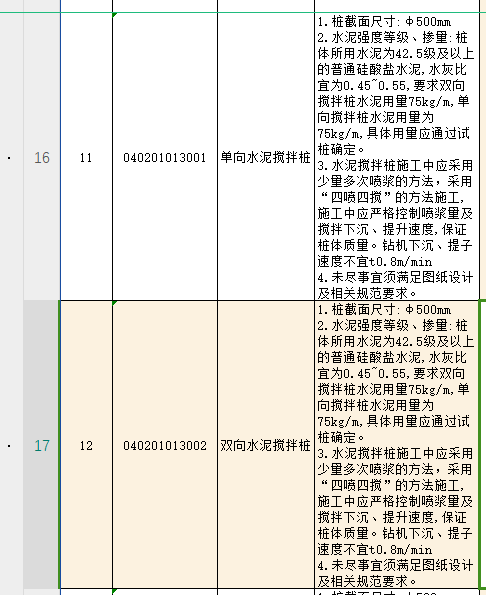Click cell containing sequence number 12
Viewport: 486px width, 595px height.
pyautogui.click(x=86, y=444)
